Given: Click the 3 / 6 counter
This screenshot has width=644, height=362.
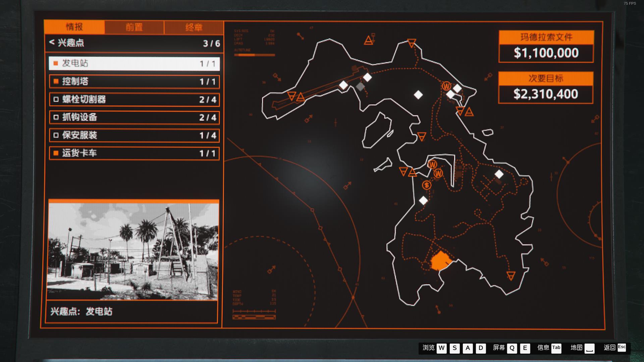Looking at the screenshot, I should tap(211, 43).
